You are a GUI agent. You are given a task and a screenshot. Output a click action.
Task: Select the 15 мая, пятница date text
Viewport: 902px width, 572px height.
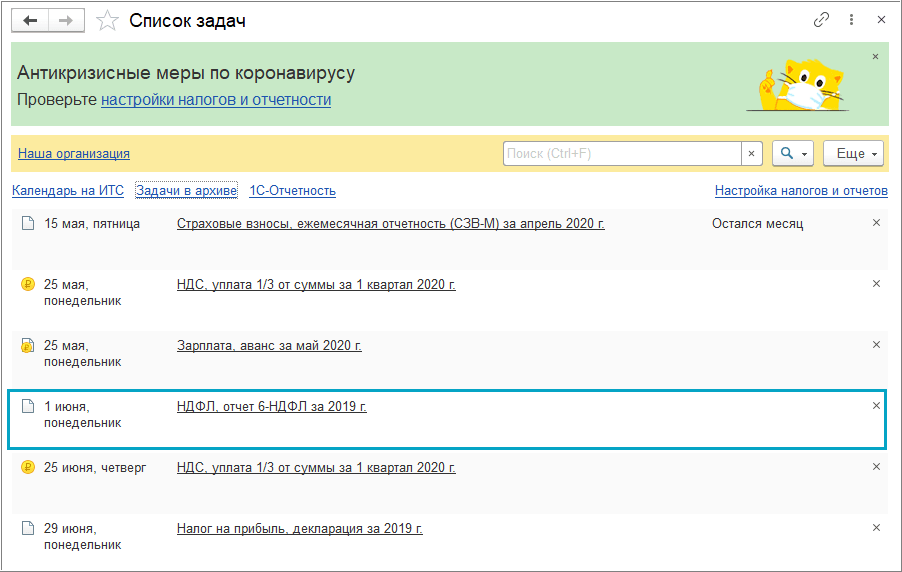tap(92, 224)
